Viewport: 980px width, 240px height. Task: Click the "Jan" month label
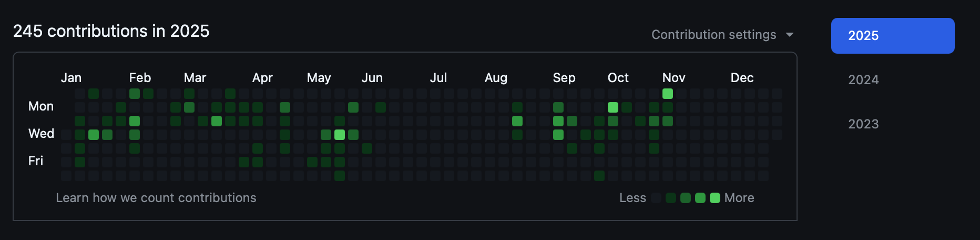(71, 78)
